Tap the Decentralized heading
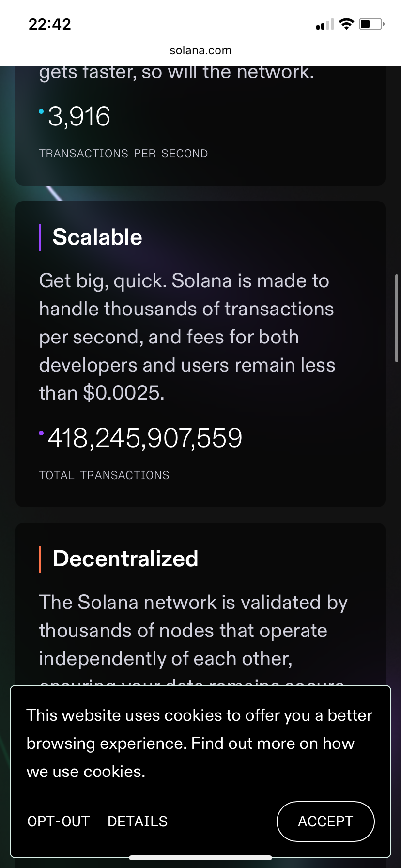Screen dimensions: 401x868 coord(125,559)
